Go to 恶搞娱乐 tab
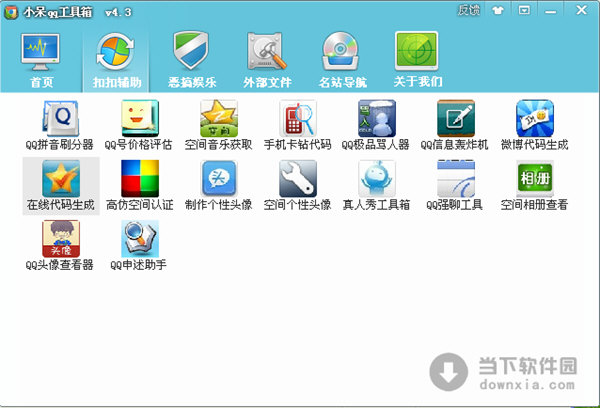 tap(192, 60)
